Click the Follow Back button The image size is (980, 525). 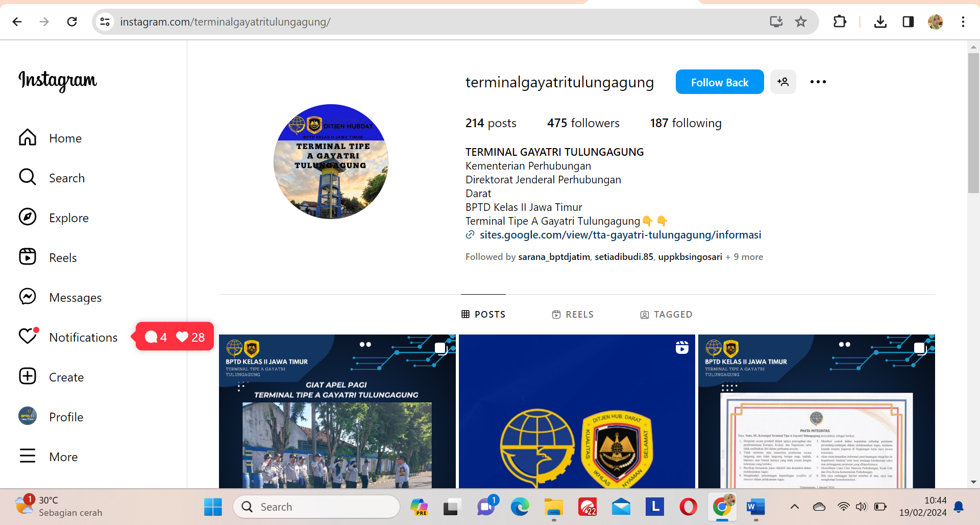(x=719, y=82)
